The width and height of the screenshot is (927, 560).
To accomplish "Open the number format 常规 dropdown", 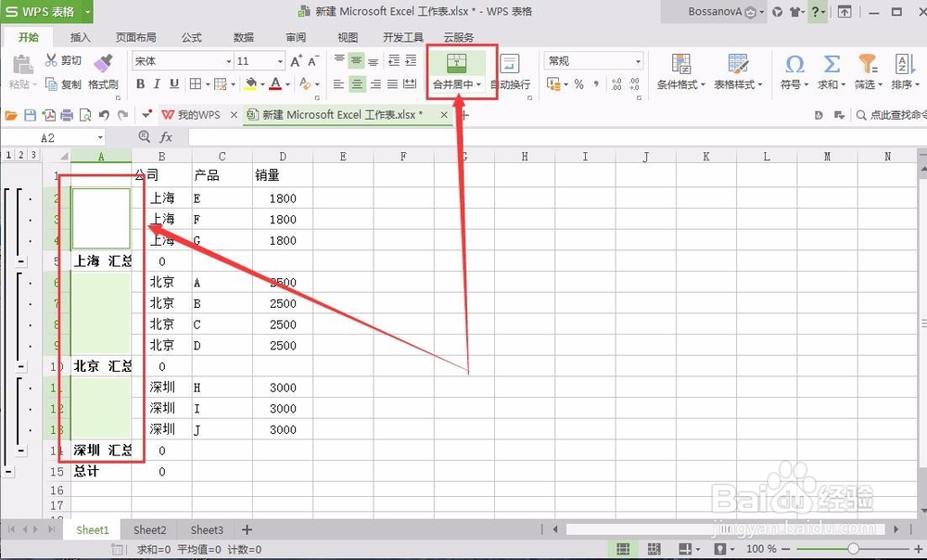I will coord(638,61).
